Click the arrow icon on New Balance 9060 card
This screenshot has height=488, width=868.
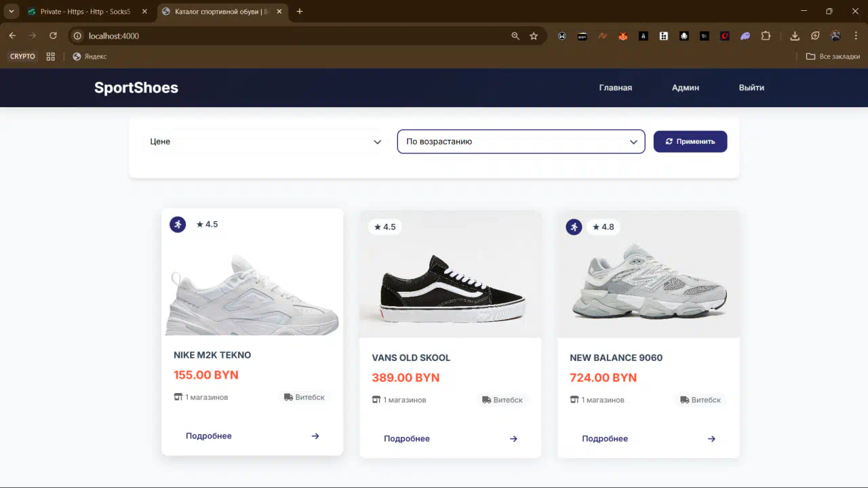pos(711,439)
